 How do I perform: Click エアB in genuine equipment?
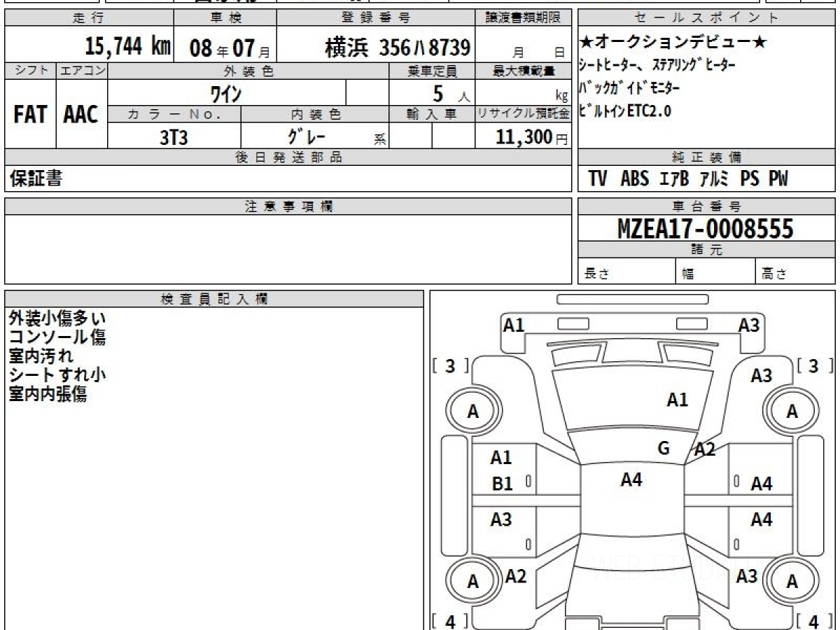coord(674,179)
